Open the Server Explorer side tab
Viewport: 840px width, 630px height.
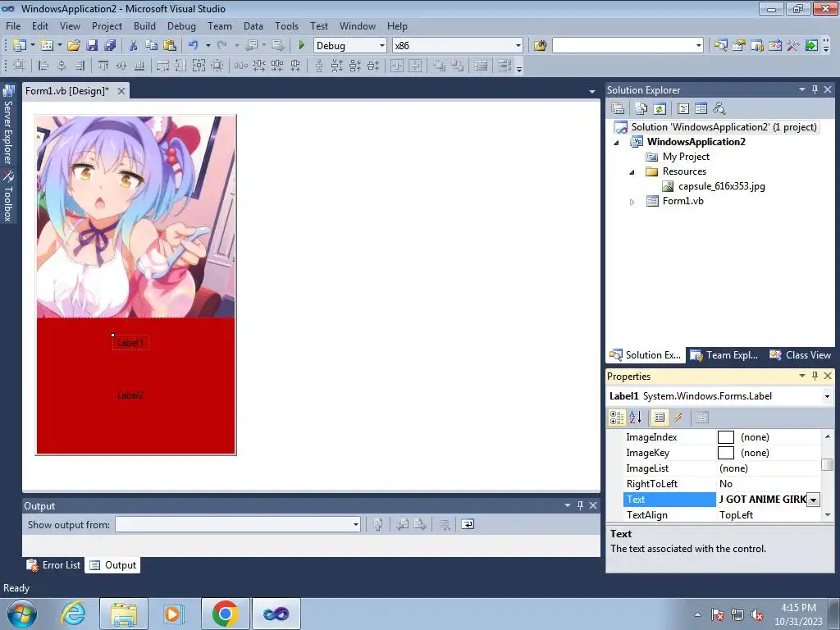(8, 125)
